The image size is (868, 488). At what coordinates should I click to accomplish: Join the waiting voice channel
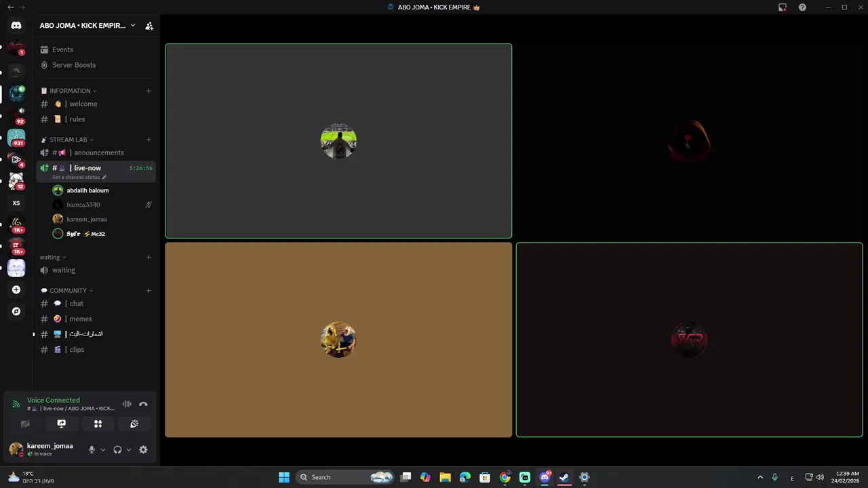click(x=96, y=270)
